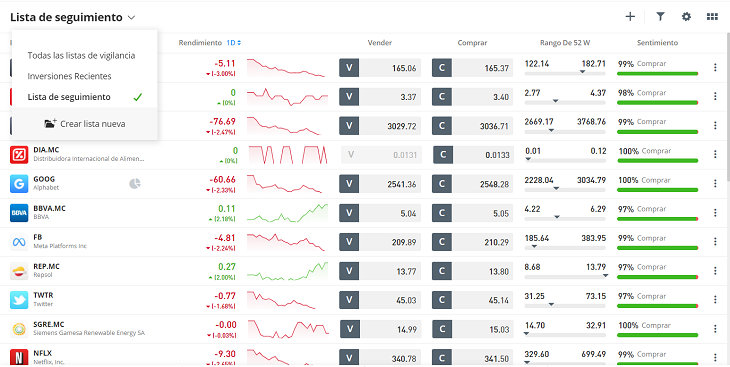The height and width of the screenshot is (367, 730).
Task: Buy FB at 210.29
Action: (473, 242)
